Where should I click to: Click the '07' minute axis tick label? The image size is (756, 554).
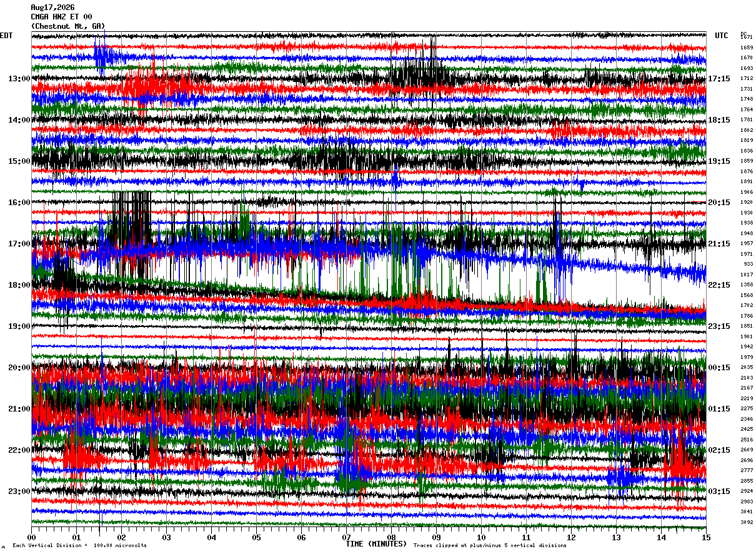coord(346,537)
